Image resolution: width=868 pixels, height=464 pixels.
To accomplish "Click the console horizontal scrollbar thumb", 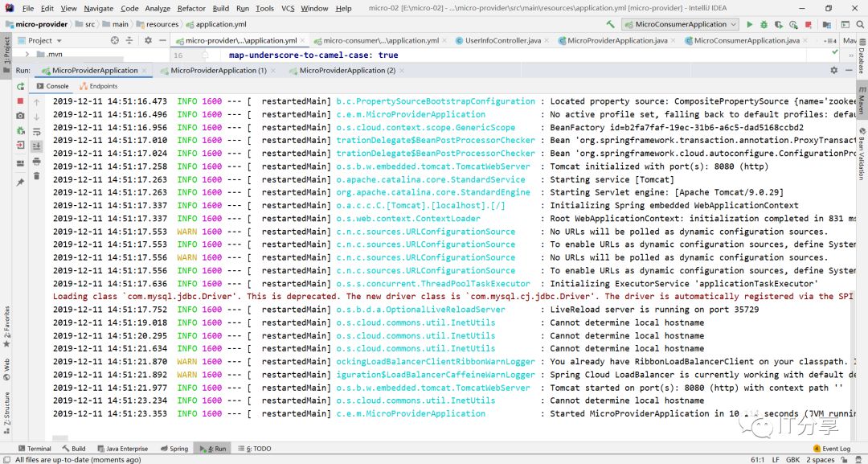I will point(60,438).
